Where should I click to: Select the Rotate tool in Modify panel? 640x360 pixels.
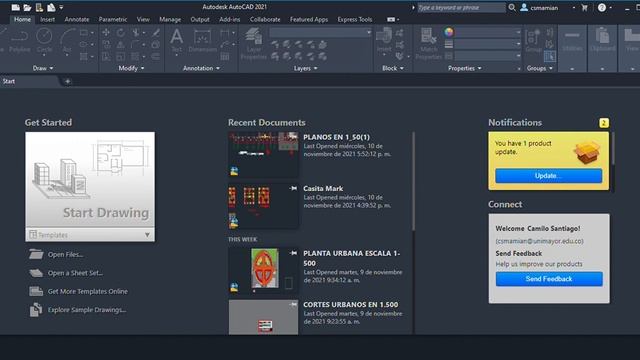121,33
